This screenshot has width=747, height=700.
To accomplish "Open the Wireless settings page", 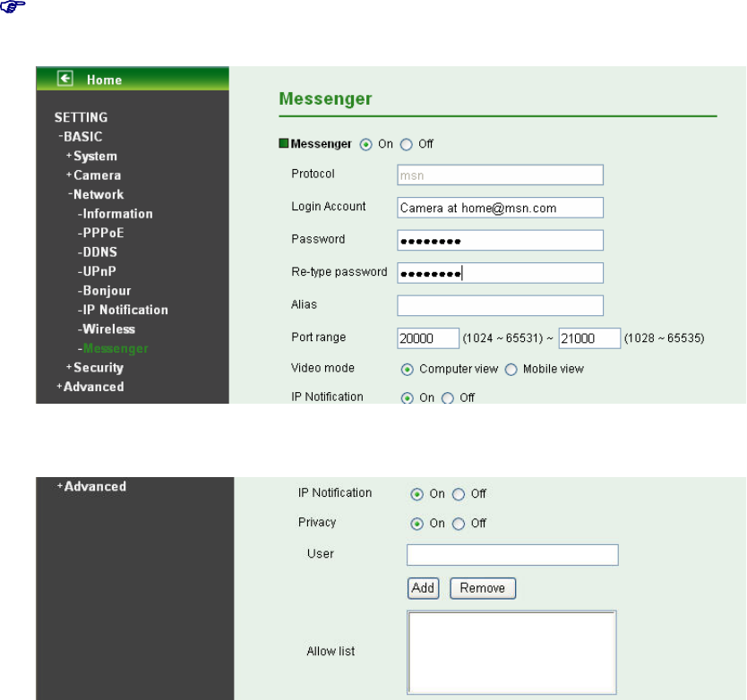I will coord(107,329).
